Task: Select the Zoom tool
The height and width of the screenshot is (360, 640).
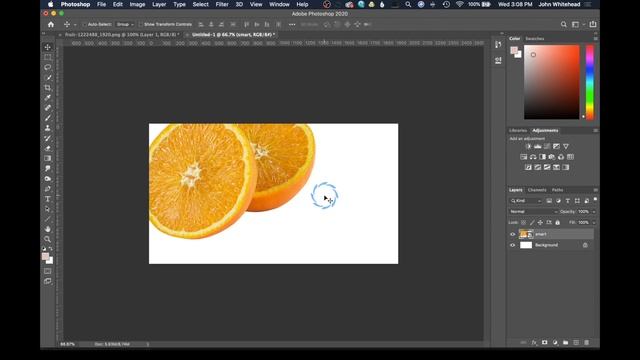Action: (48, 239)
